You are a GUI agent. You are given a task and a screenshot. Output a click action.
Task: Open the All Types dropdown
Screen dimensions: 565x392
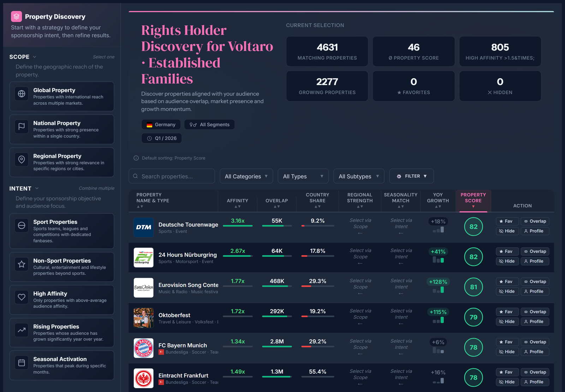tap(303, 176)
